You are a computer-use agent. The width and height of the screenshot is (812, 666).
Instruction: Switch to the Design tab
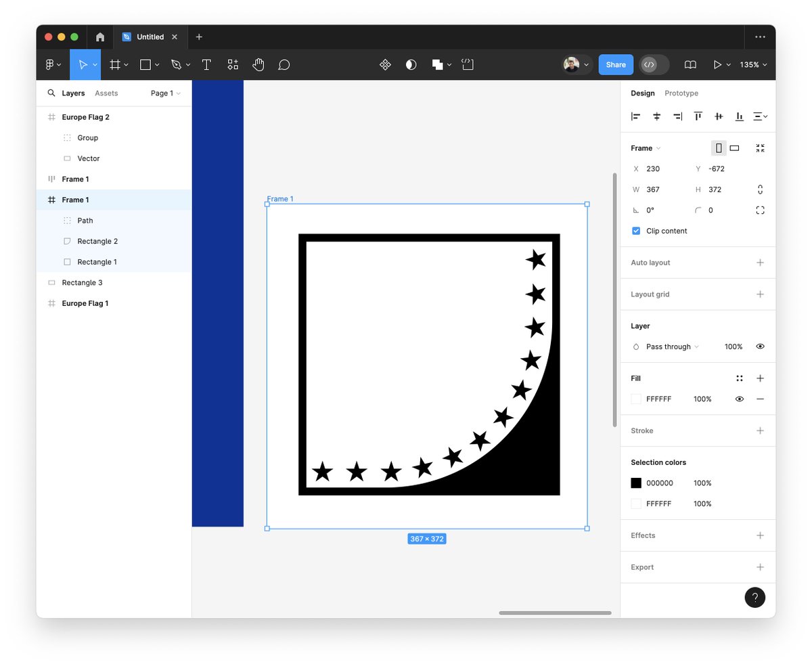pyautogui.click(x=643, y=93)
